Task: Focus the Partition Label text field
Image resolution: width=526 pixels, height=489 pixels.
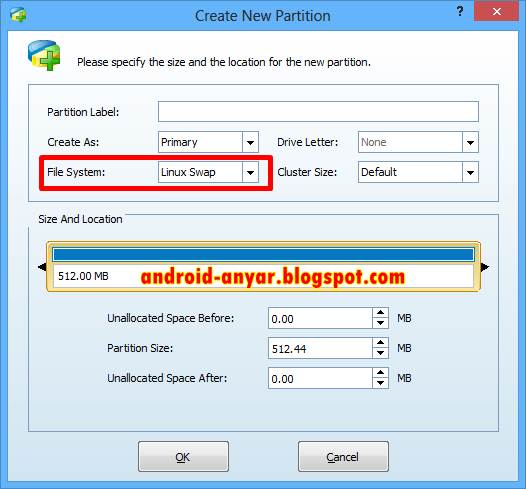Action: (318, 112)
